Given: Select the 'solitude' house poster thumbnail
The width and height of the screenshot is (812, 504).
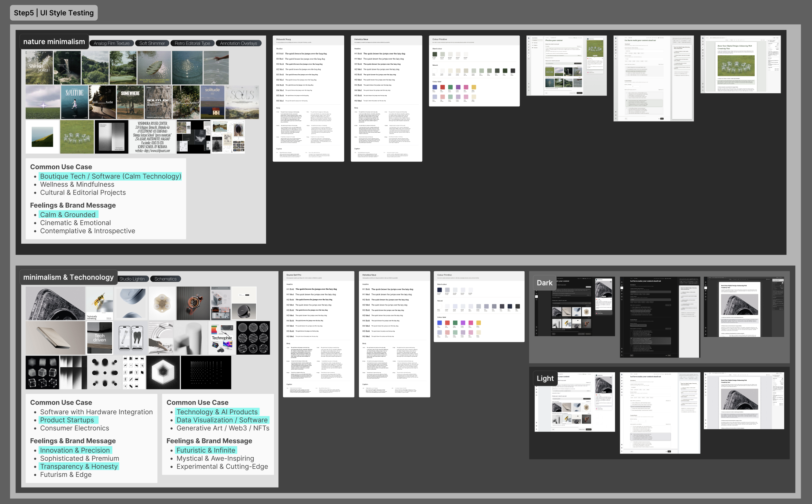Looking at the screenshot, I should (212, 102).
